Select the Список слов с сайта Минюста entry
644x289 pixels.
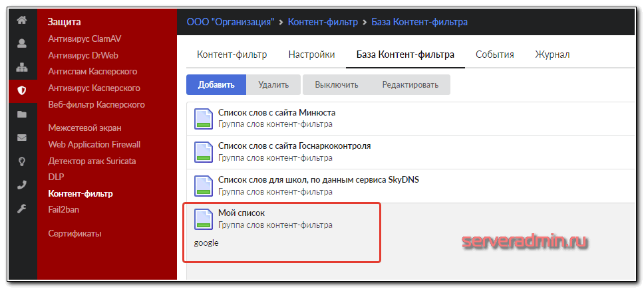277,112
